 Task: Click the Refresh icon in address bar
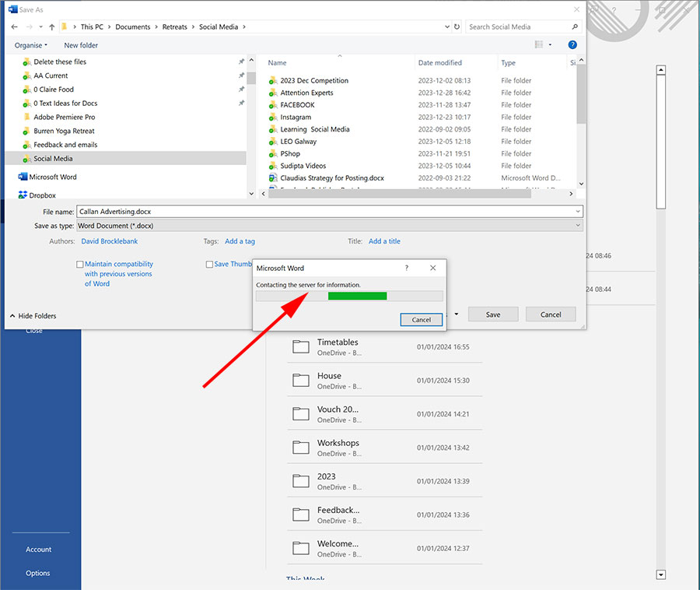[x=456, y=26]
